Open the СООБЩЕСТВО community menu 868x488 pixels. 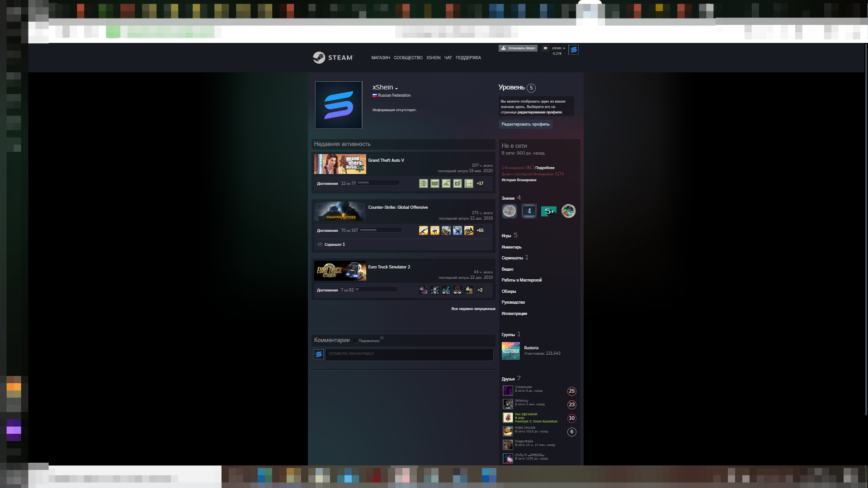pos(408,58)
